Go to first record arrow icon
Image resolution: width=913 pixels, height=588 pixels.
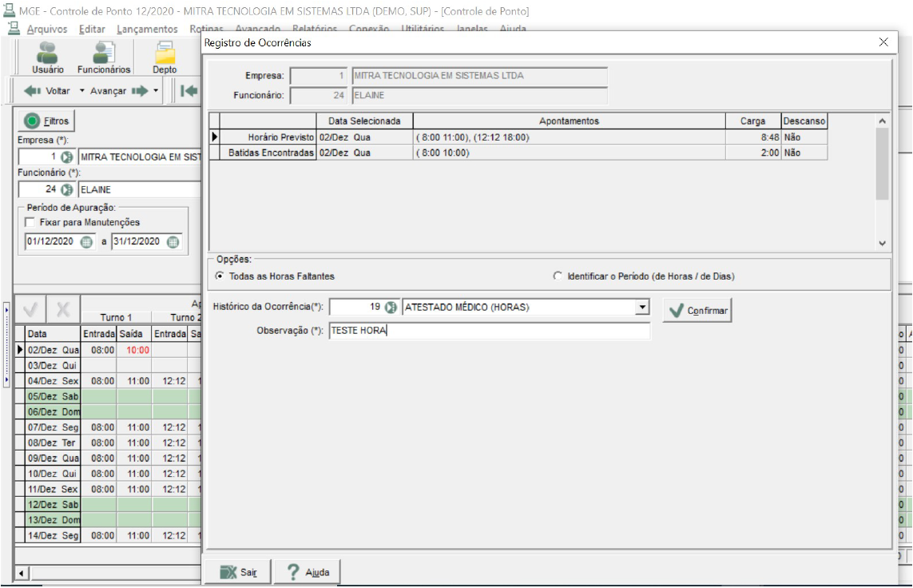point(189,91)
